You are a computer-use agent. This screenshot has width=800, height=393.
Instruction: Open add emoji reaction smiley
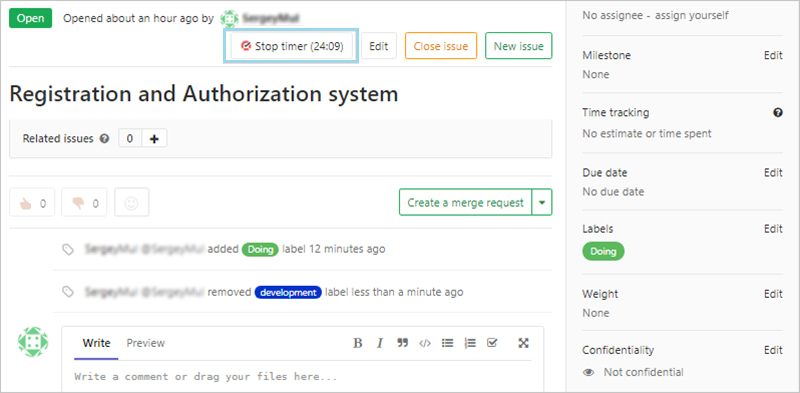pos(132,203)
